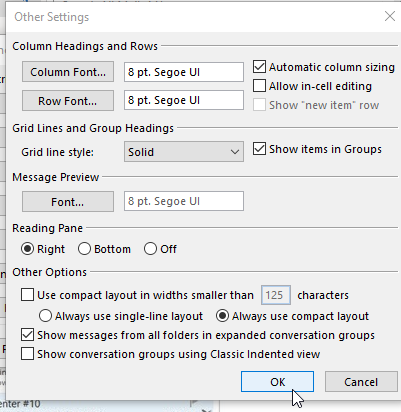Check Use compact layout in widths option
Image resolution: width=401 pixels, height=412 pixels.
click(27, 295)
